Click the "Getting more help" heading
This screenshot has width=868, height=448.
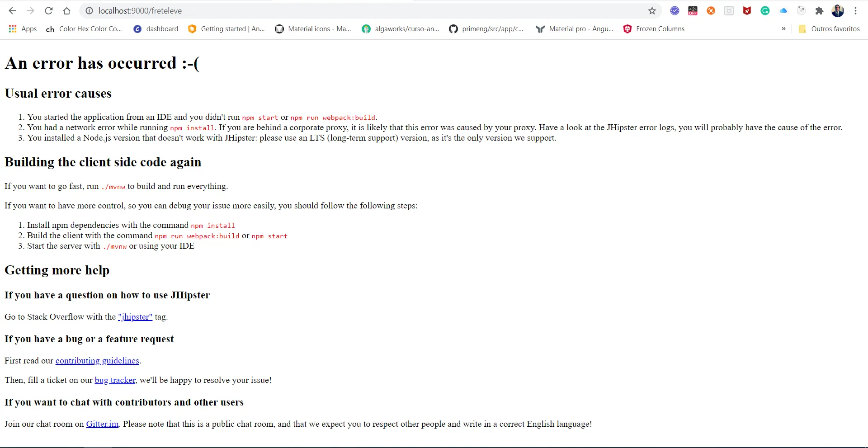click(x=57, y=270)
